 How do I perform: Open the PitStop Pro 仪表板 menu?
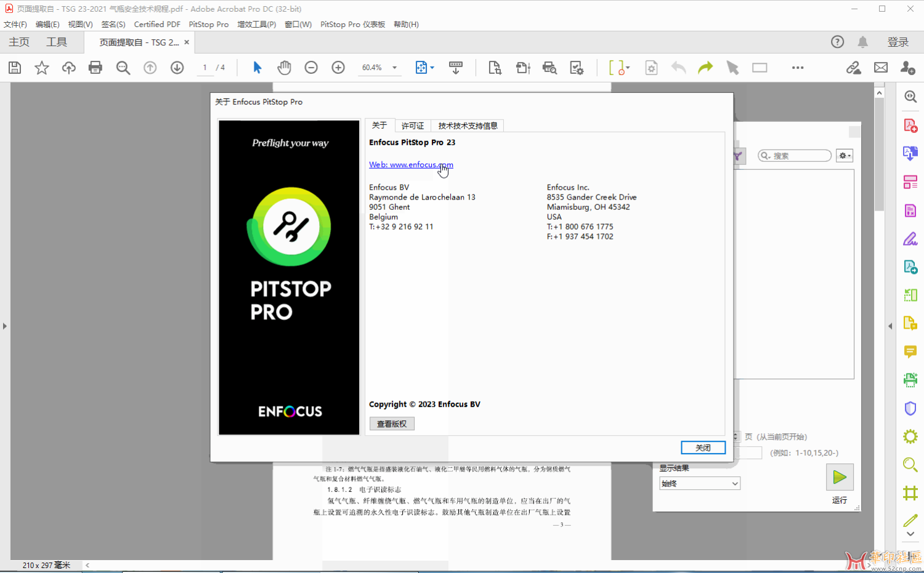coord(353,25)
